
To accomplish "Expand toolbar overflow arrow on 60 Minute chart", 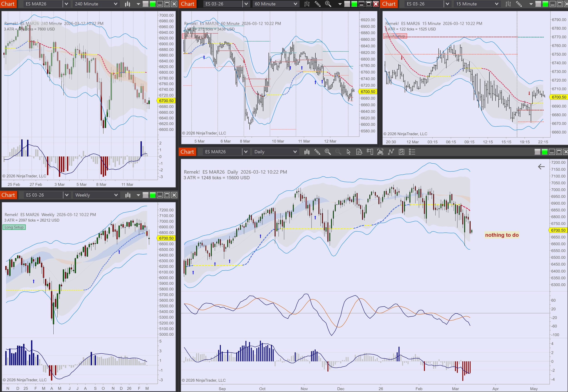I will [340, 4].
